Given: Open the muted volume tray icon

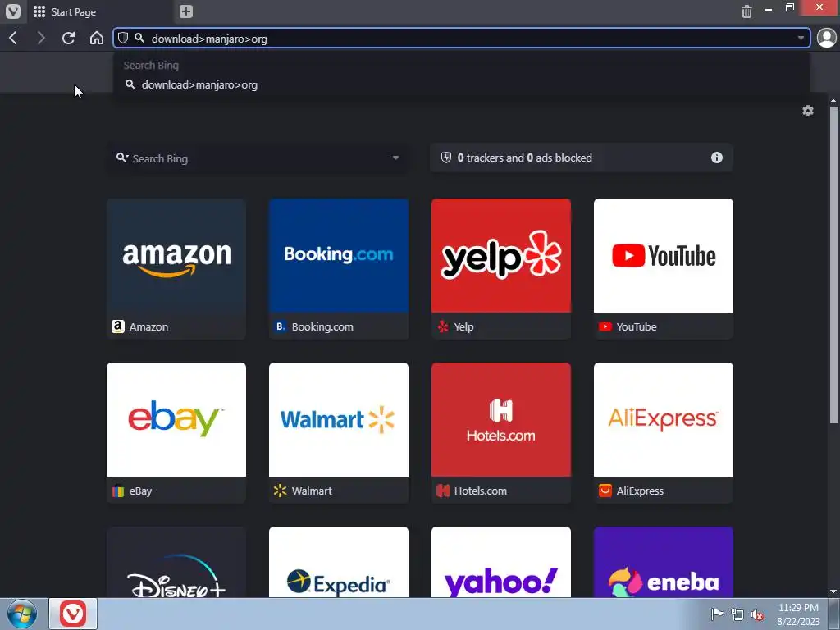Looking at the screenshot, I should [757, 615].
